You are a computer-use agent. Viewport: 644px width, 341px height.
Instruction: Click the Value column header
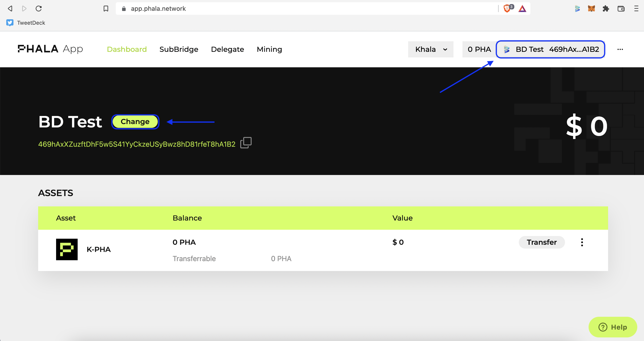(403, 218)
